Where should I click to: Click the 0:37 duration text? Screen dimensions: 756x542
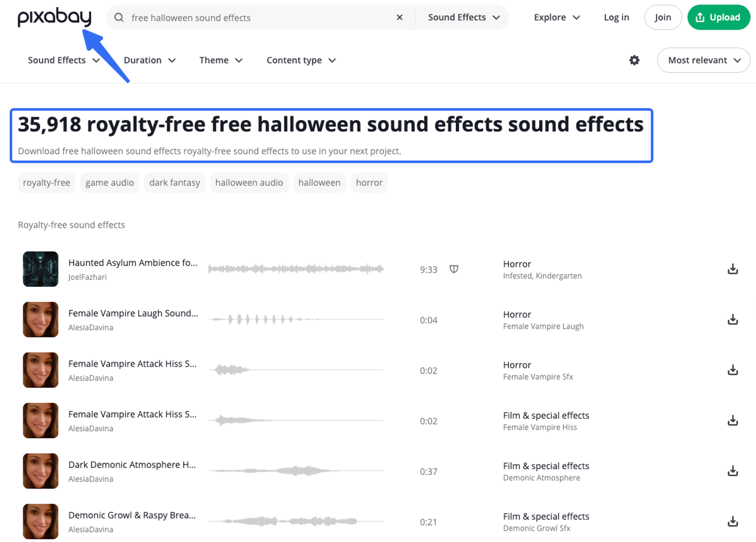[x=429, y=472]
